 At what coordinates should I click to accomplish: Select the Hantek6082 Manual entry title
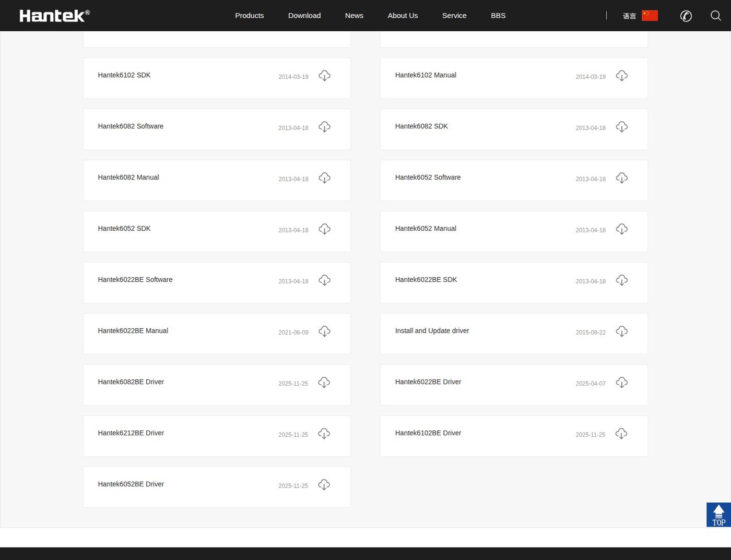(128, 177)
